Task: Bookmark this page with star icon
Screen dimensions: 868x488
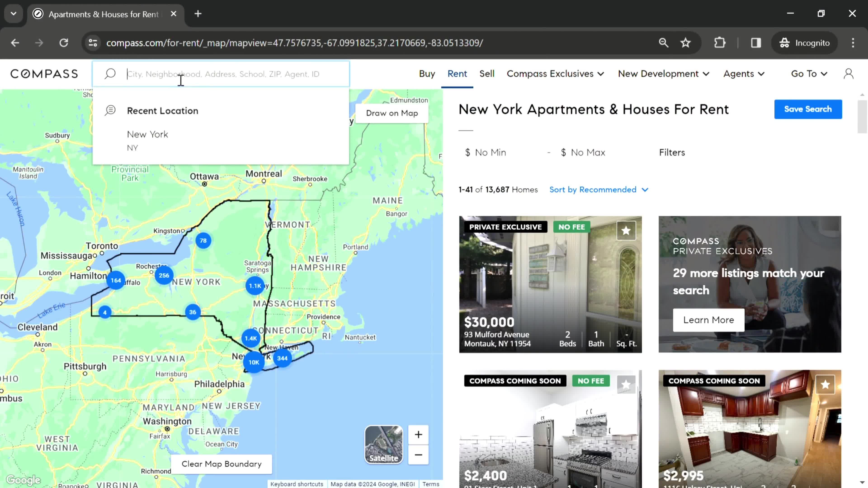Action: (x=685, y=43)
